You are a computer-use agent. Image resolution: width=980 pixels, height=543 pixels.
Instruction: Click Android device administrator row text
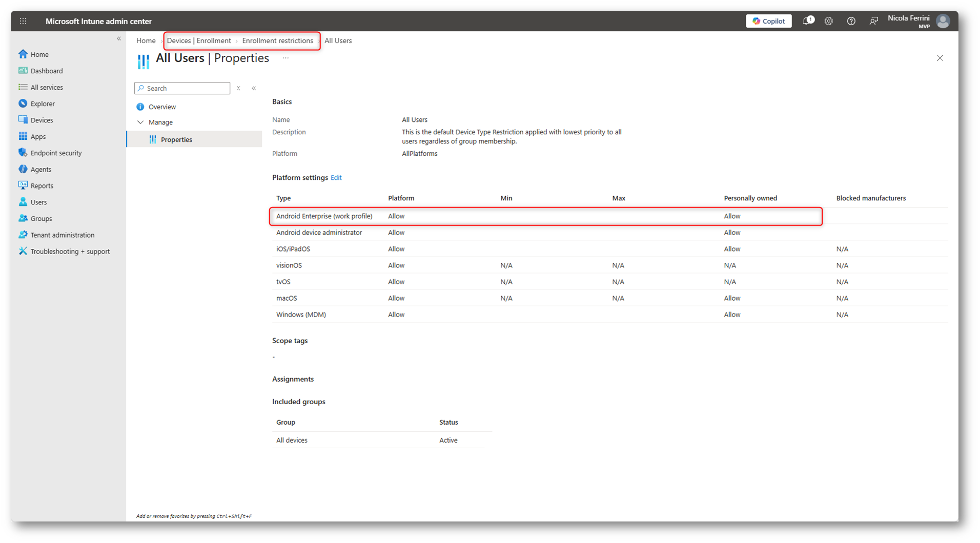[319, 233]
